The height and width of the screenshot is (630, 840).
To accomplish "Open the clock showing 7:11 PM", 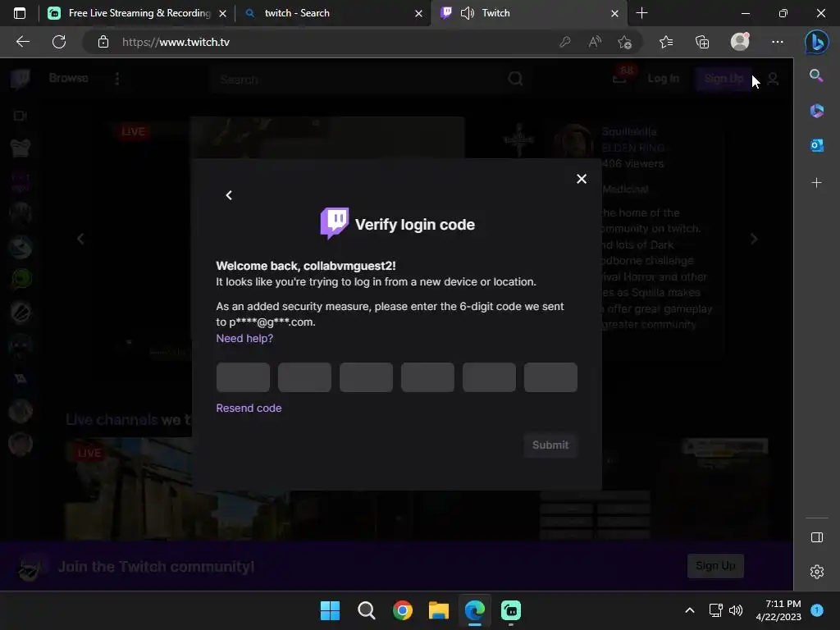I will click(x=778, y=610).
